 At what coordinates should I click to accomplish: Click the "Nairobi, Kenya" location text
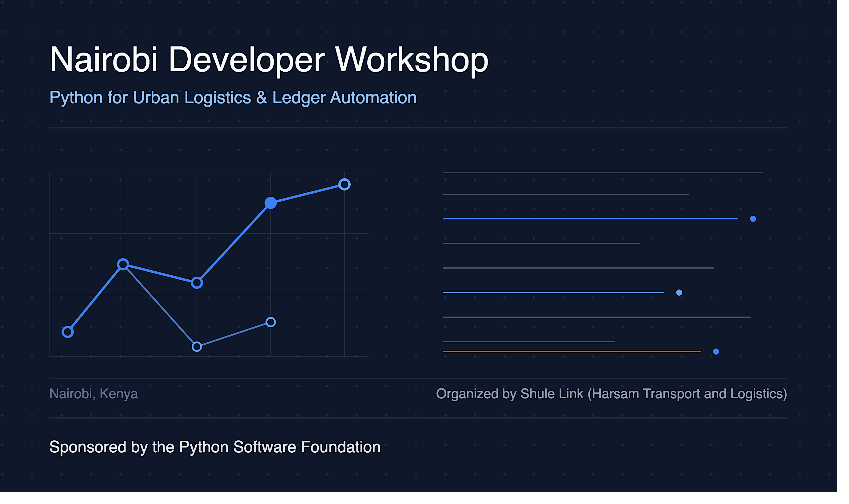coord(94,394)
